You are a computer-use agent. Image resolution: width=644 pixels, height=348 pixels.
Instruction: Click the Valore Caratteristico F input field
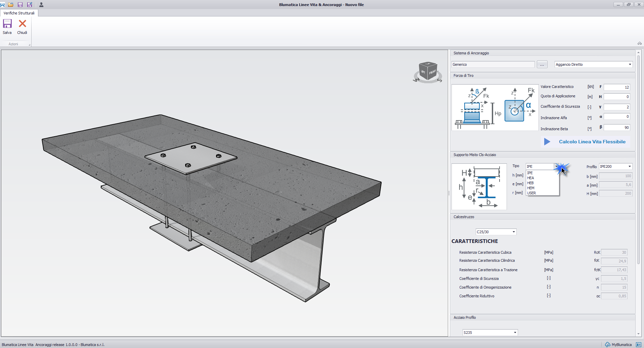point(616,87)
